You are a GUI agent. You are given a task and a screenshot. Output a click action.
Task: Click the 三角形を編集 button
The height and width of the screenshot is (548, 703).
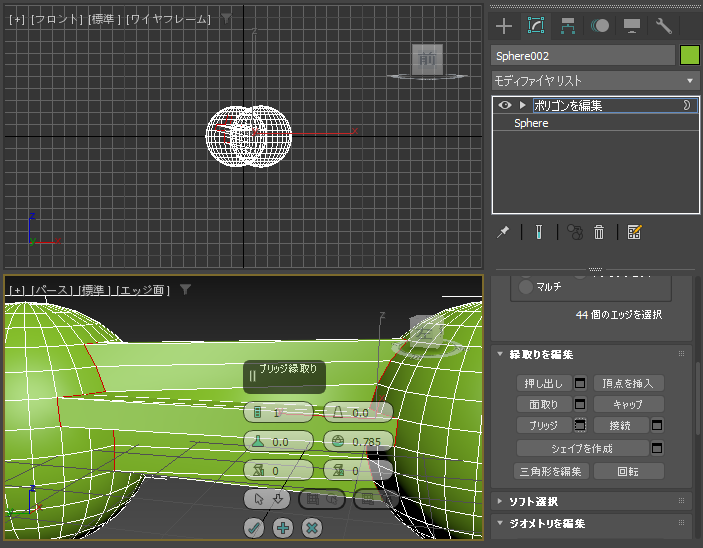tap(551, 471)
